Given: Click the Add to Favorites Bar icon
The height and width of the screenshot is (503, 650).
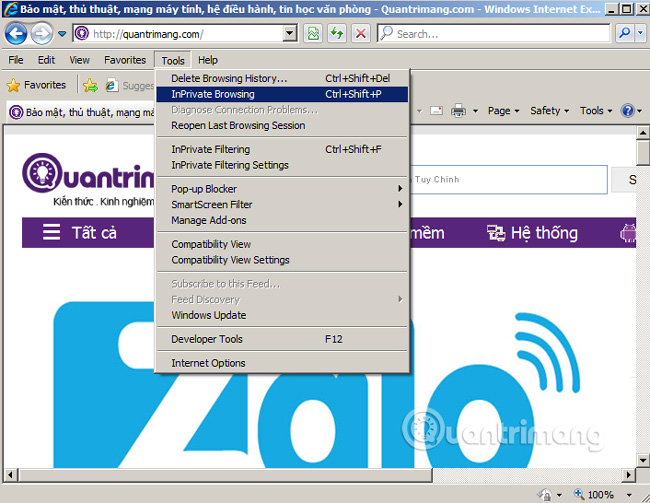Looking at the screenshot, I should (90, 85).
